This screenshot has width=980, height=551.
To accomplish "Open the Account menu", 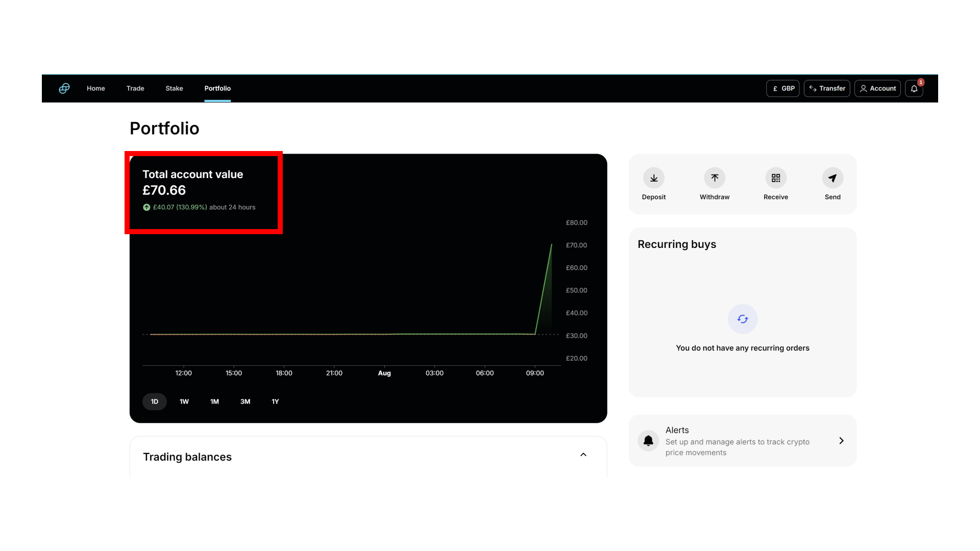I will click(877, 88).
